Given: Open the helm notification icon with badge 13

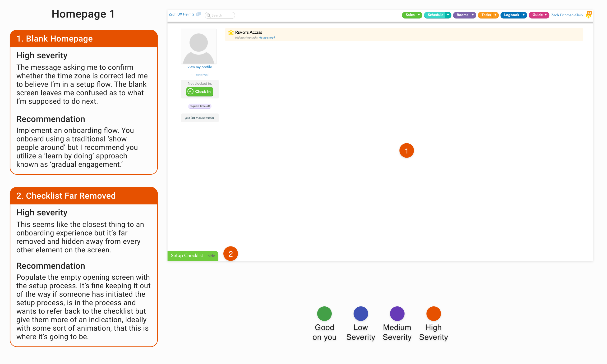Looking at the screenshot, I should (588, 15).
